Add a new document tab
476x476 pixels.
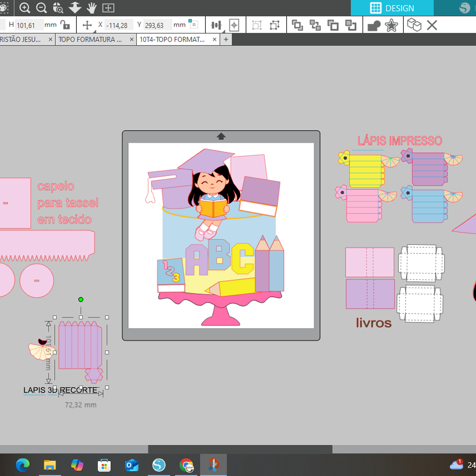point(226,40)
